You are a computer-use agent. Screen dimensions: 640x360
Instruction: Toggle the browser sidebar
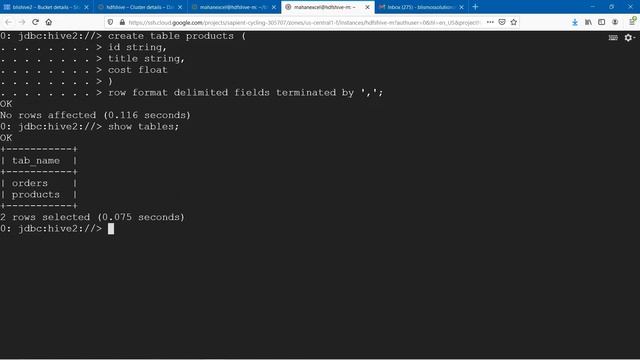point(602,22)
